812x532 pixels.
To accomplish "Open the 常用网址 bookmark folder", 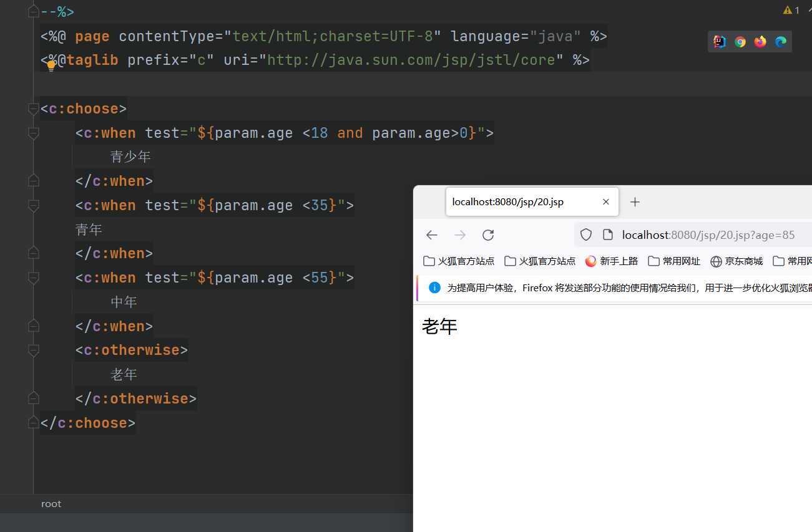I will pos(674,261).
